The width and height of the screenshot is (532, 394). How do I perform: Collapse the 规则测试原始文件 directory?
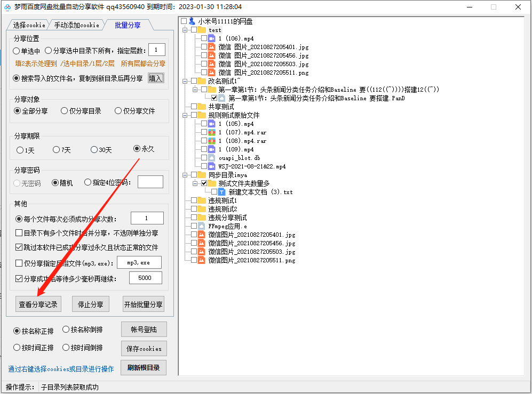186,115
